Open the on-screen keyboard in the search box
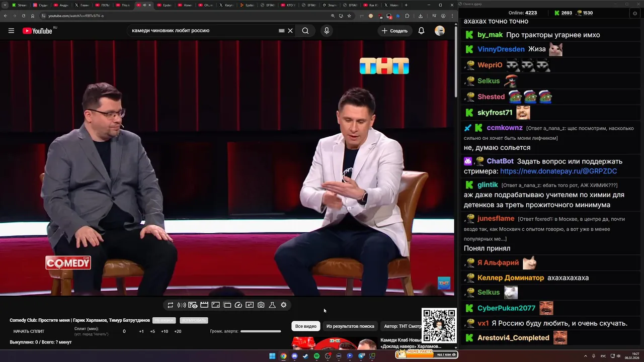This screenshot has height=362, width=644. tap(282, 31)
